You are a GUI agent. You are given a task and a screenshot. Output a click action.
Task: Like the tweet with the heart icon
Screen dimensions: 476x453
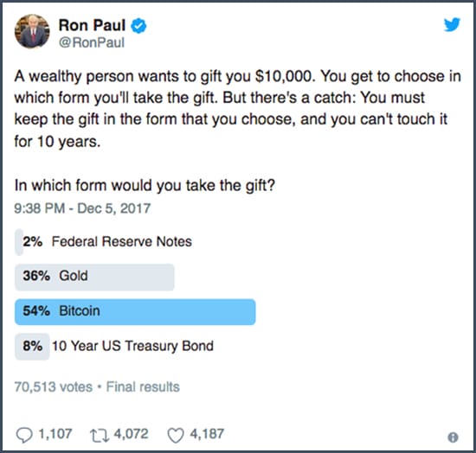tap(176, 435)
